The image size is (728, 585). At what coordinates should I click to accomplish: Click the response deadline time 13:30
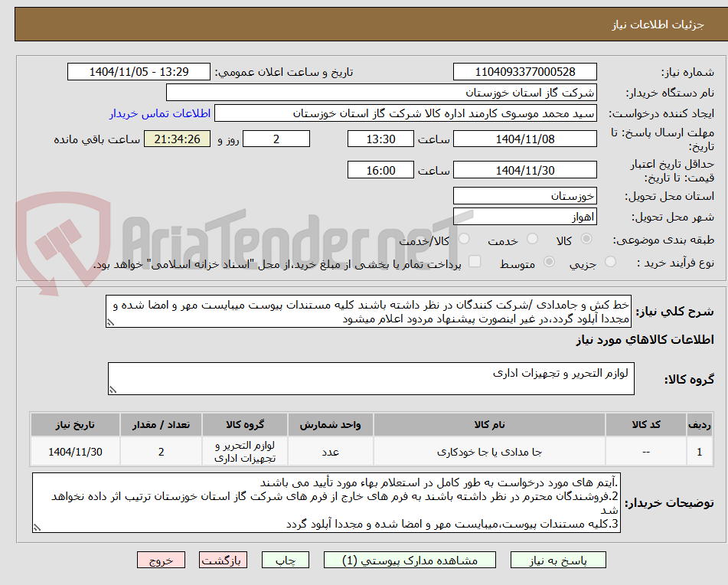point(380,139)
